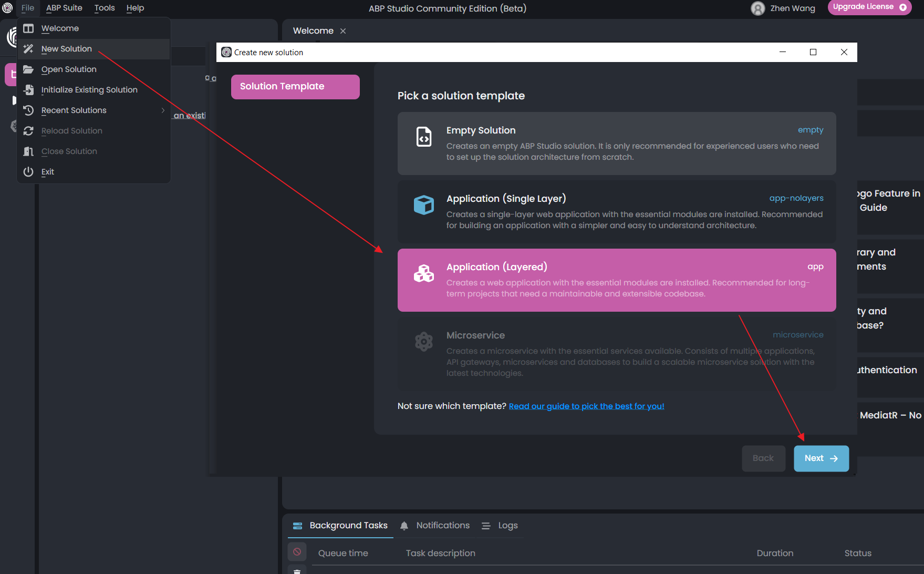Image resolution: width=924 pixels, height=574 pixels.
Task: Click Reload Solution menu entry
Action: pos(94,131)
